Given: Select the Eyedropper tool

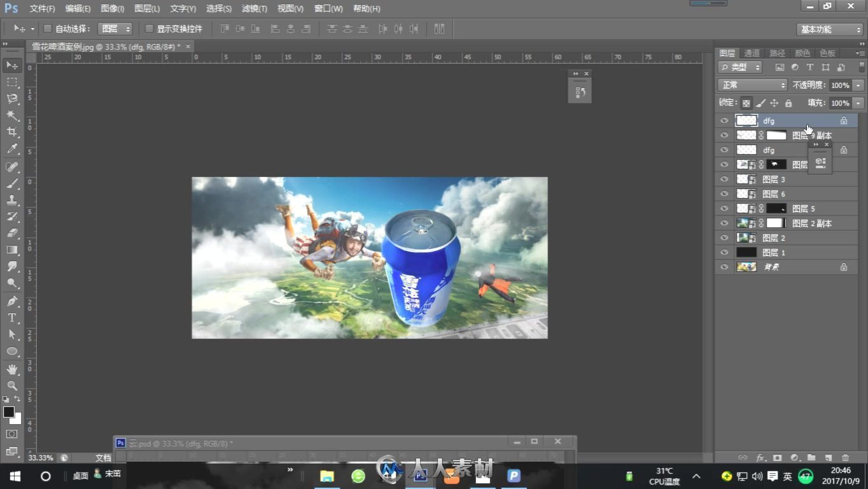Looking at the screenshot, I should (x=12, y=149).
